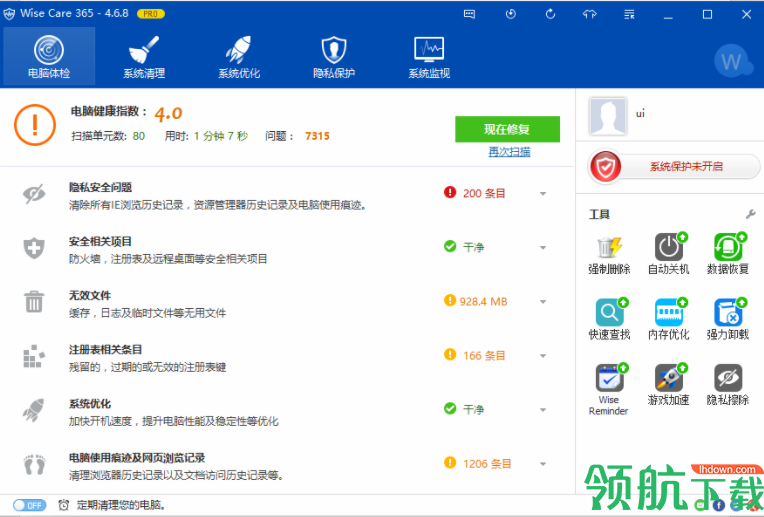Click the 无效文件 heading

pos(90,296)
